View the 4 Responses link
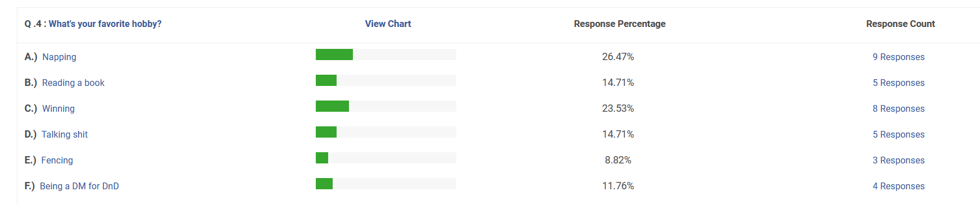This screenshot has height=205, width=980. click(899, 186)
